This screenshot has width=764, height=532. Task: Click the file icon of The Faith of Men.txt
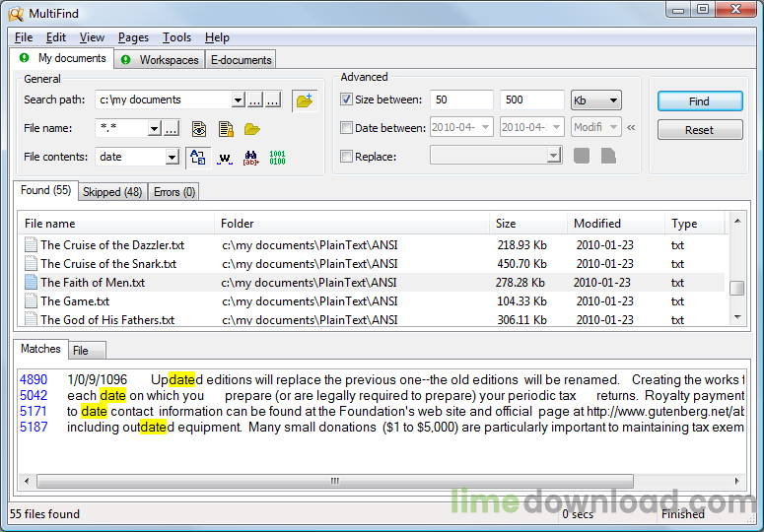(31, 282)
